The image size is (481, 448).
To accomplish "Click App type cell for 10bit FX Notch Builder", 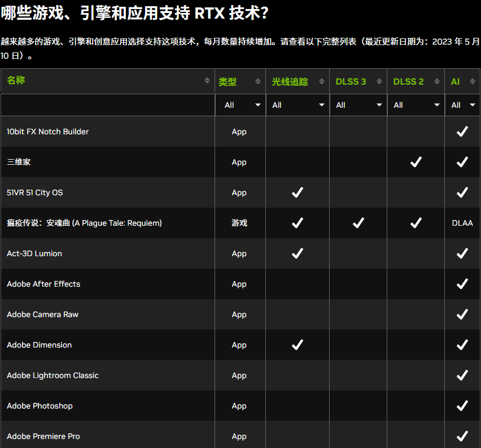I will 239,132.
